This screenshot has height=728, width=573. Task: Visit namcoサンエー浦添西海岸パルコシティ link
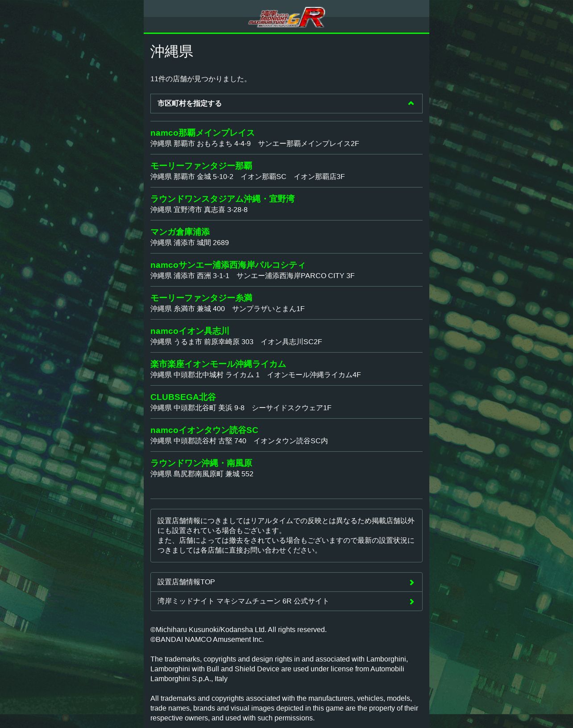click(228, 265)
